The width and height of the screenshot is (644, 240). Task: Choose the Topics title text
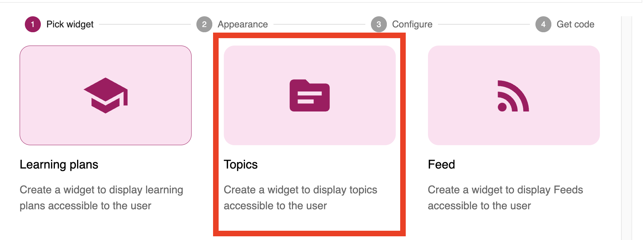tap(240, 164)
